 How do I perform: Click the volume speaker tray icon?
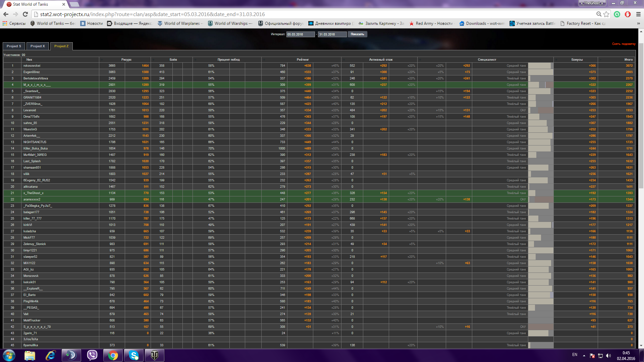tap(608, 356)
